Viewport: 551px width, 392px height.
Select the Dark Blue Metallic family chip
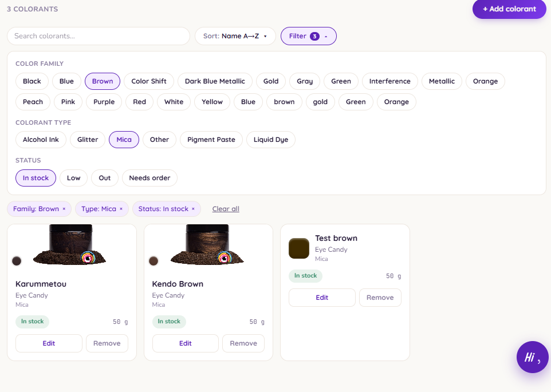[215, 81]
